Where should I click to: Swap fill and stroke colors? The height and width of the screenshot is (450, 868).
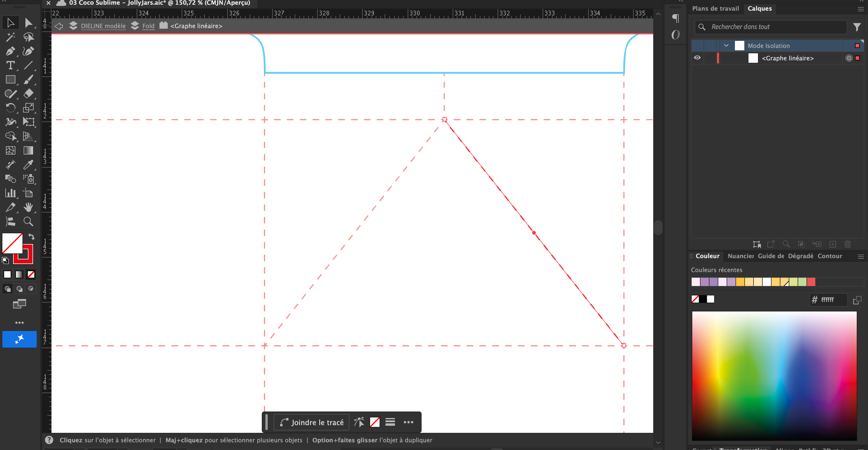click(31, 237)
